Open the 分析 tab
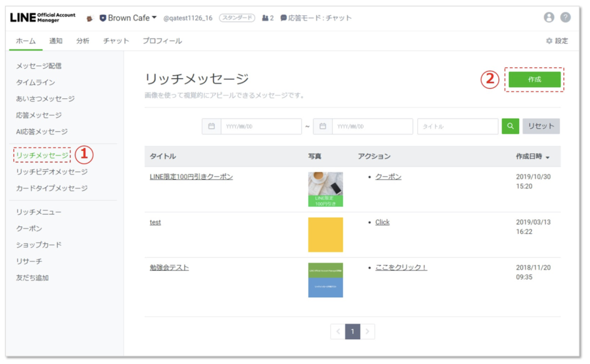 82,41
